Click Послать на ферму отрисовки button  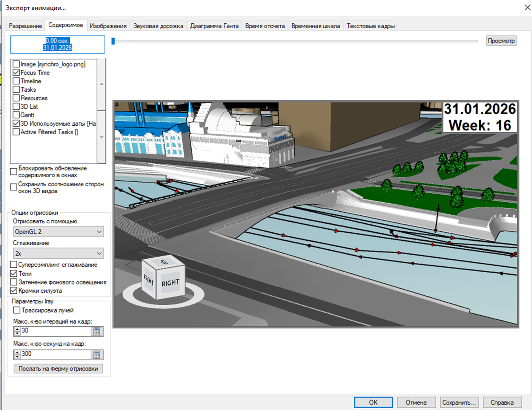pyautogui.click(x=58, y=369)
